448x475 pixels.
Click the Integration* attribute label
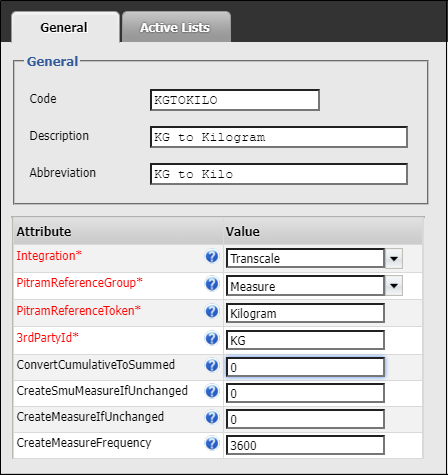coord(49,256)
